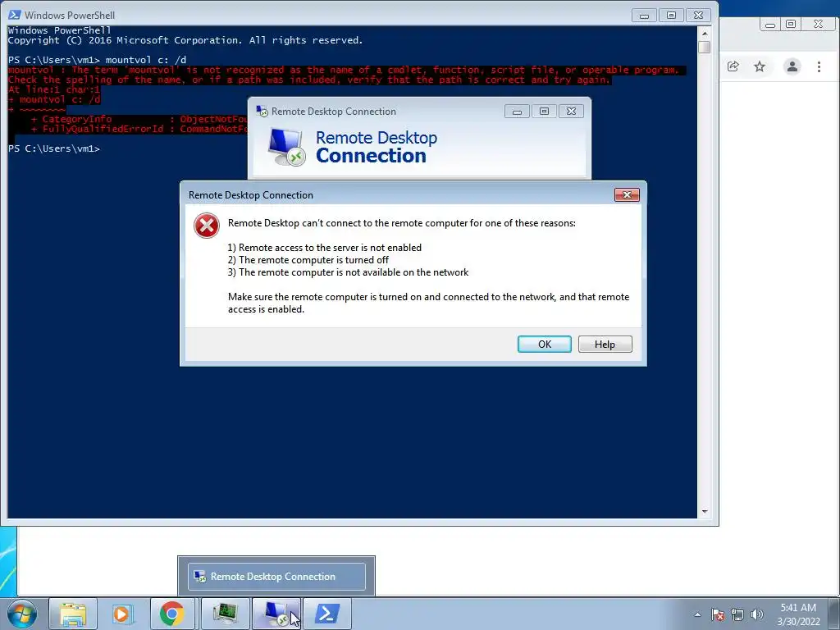Click the PowerShell scrollbar up arrow

coord(705,33)
